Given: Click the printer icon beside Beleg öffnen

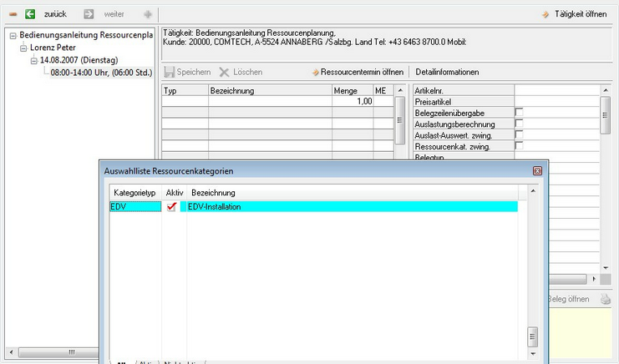Looking at the screenshot, I should tap(606, 299).
